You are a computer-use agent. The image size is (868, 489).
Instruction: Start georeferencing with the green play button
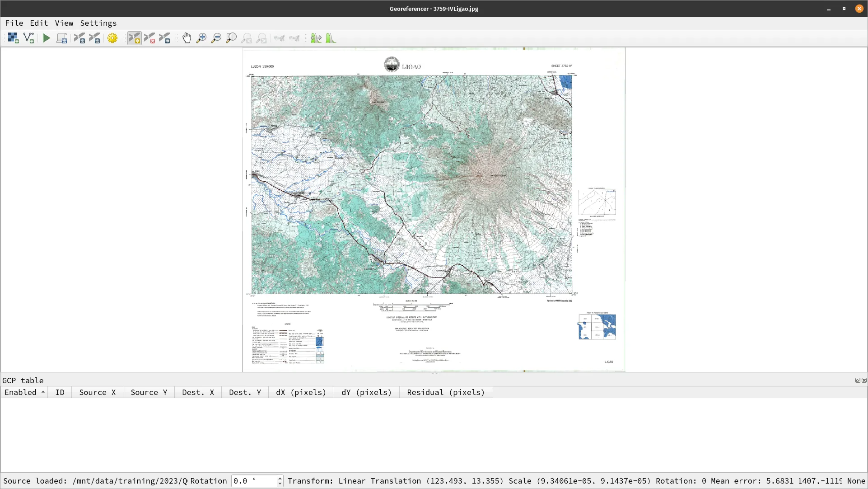[46, 38]
